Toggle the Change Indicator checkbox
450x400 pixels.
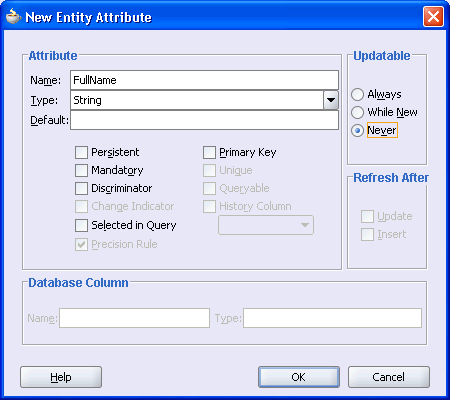tap(81, 207)
